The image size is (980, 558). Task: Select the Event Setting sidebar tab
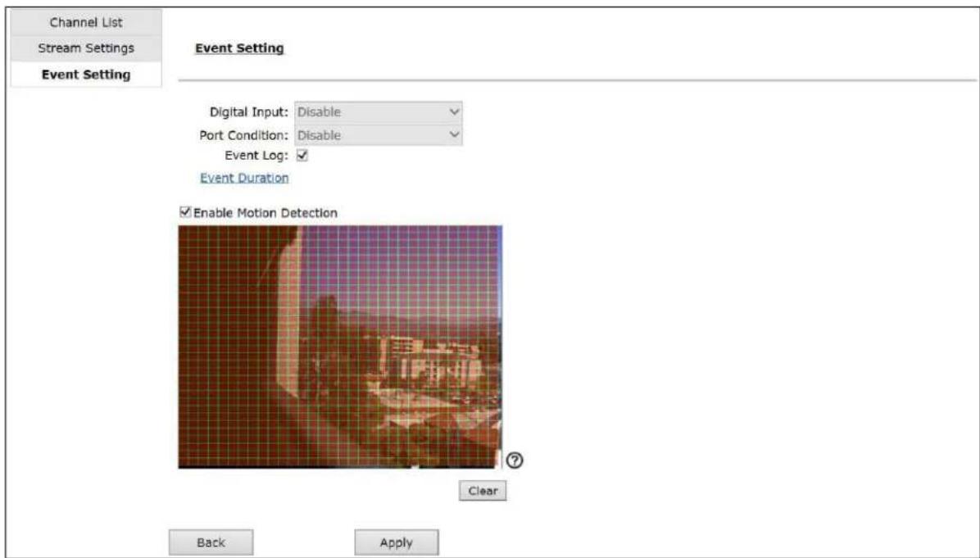(x=86, y=75)
